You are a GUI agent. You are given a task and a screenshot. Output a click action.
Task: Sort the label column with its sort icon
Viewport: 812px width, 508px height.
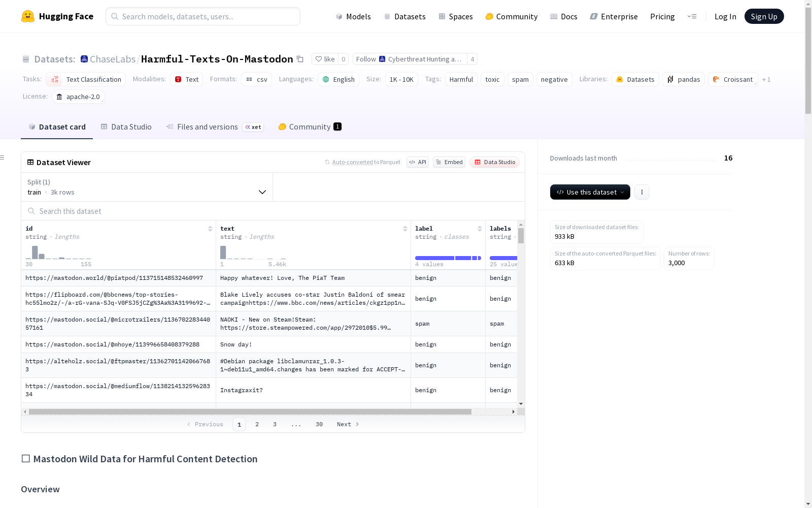(x=480, y=229)
